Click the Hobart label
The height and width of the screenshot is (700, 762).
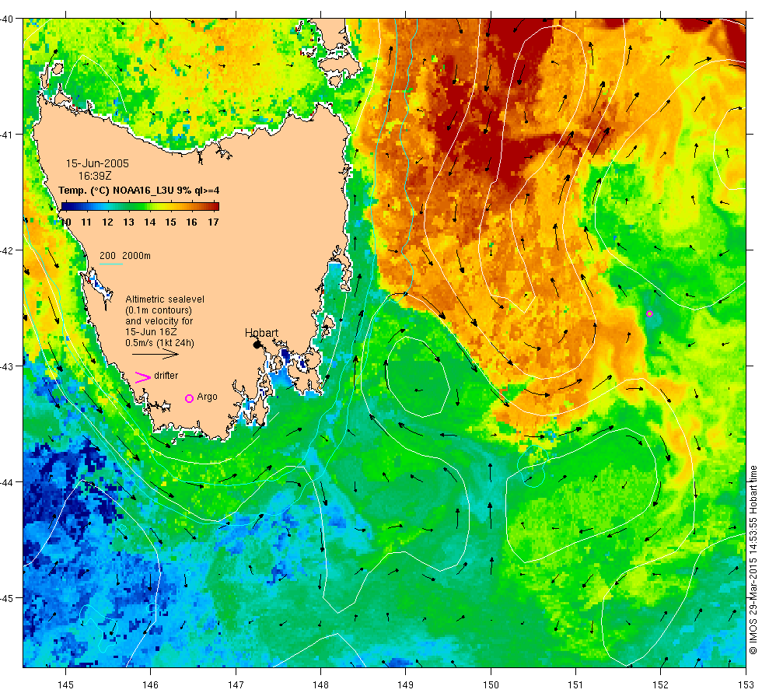tap(261, 333)
